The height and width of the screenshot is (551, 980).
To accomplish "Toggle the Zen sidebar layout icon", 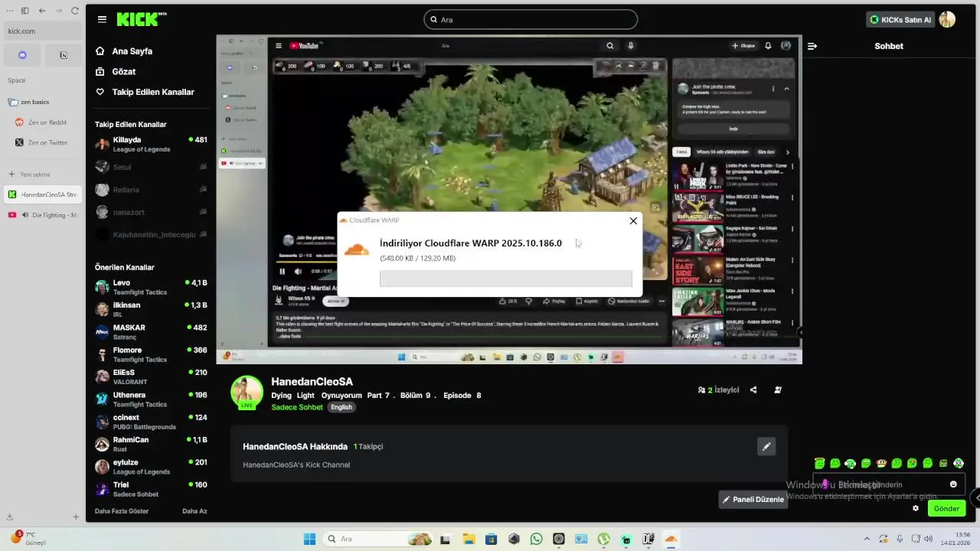I will (24, 11).
